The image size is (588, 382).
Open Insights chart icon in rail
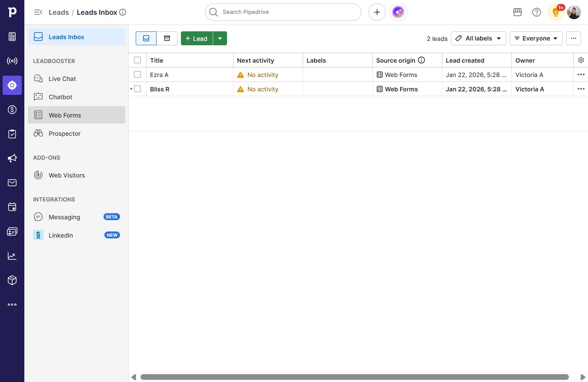click(12, 256)
